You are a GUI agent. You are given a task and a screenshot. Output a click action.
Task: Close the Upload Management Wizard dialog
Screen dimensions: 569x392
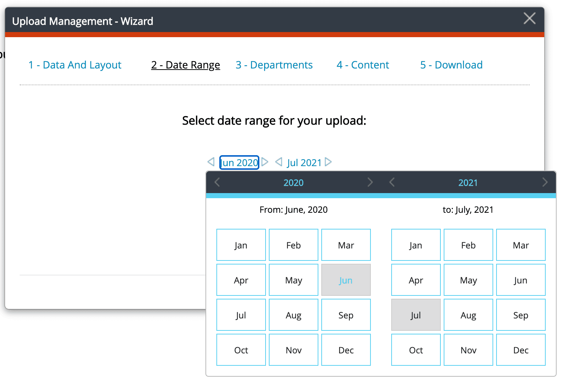pyautogui.click(x=529, y=18)
